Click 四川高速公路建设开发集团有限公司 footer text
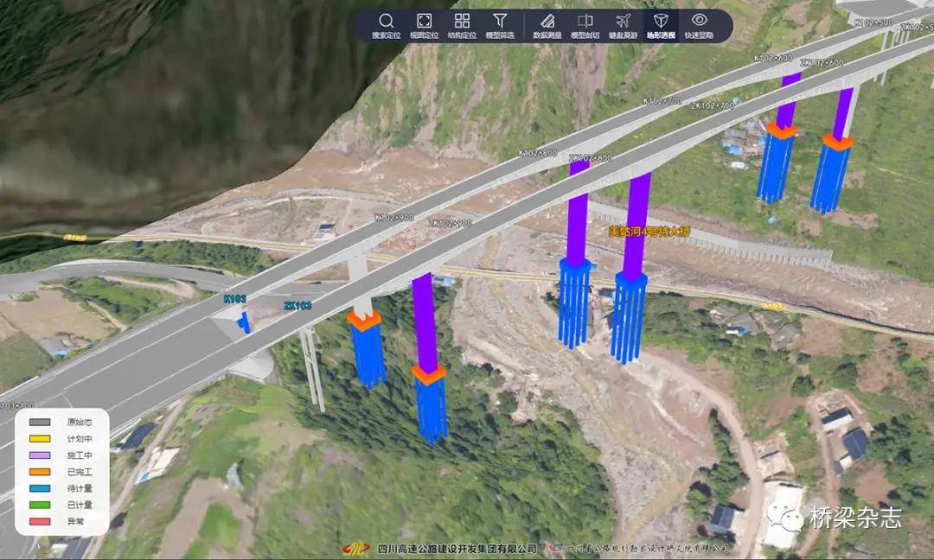The height and width of the screenshot is (560, 934). click(457, 548)
